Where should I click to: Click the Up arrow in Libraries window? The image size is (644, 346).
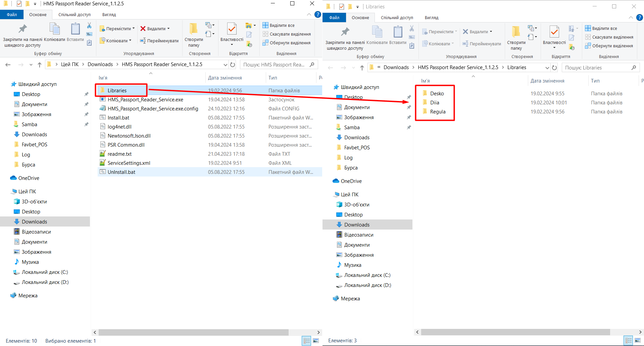(x=362, y=67)
